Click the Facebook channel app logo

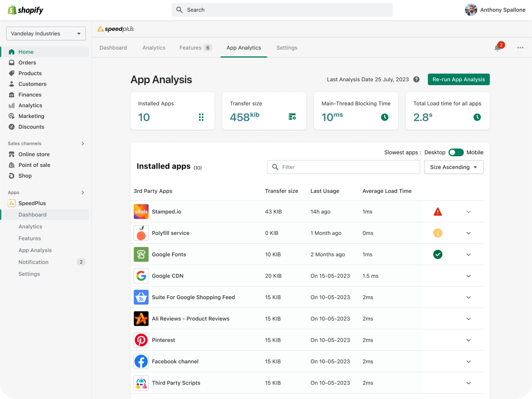point(141,361)
